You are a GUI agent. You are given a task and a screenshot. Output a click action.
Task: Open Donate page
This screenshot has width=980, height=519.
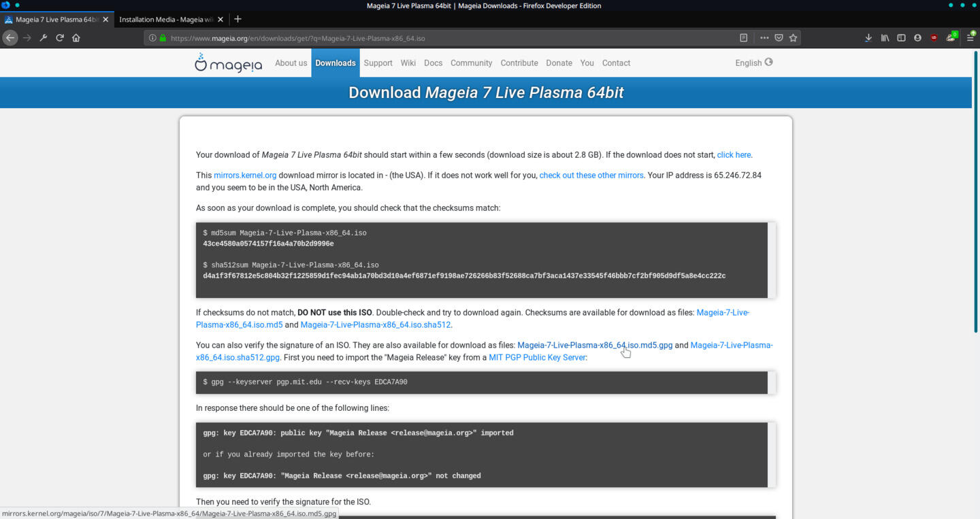point(559,63)
